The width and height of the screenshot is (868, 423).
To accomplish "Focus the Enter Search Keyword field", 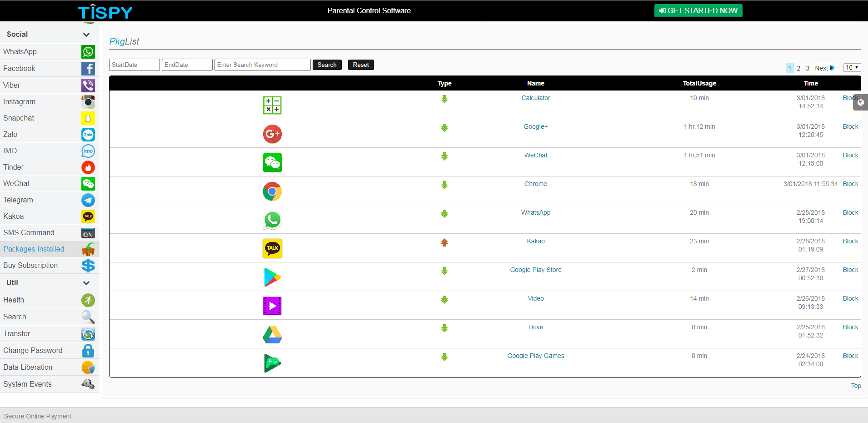I will coord(263,65).
